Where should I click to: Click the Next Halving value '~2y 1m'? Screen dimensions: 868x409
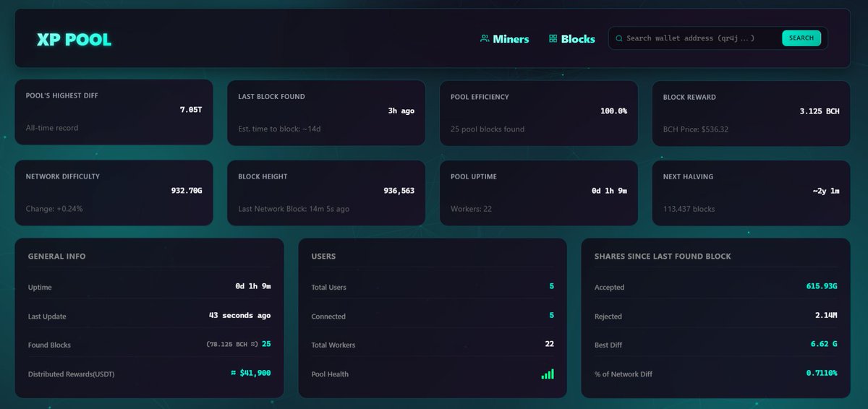(826, 191)
